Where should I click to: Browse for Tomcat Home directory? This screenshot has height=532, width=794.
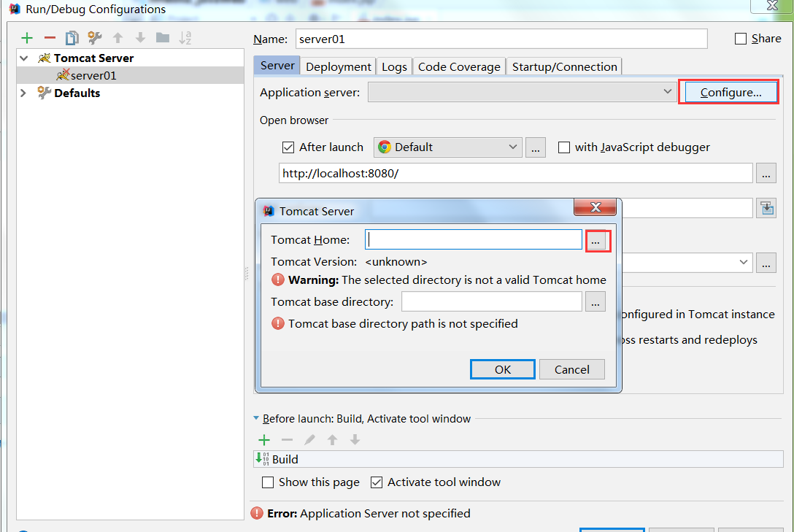tap(595, 240)
